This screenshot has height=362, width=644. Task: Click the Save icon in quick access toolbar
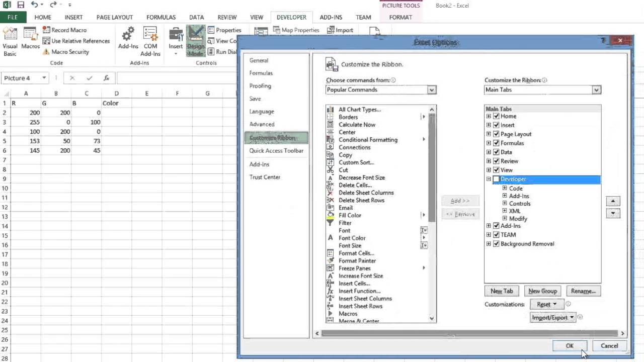click(x=21, y=5)
